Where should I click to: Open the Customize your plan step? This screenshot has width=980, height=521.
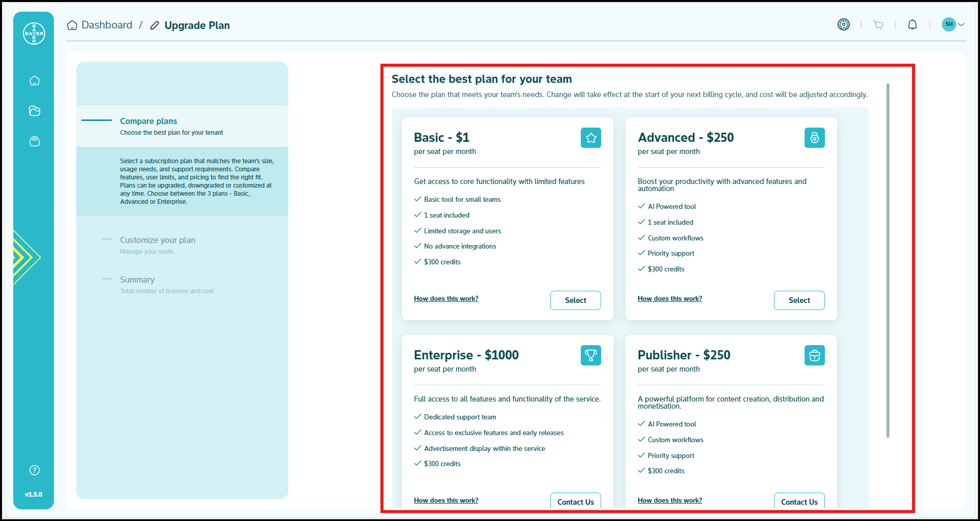point(158,240)
